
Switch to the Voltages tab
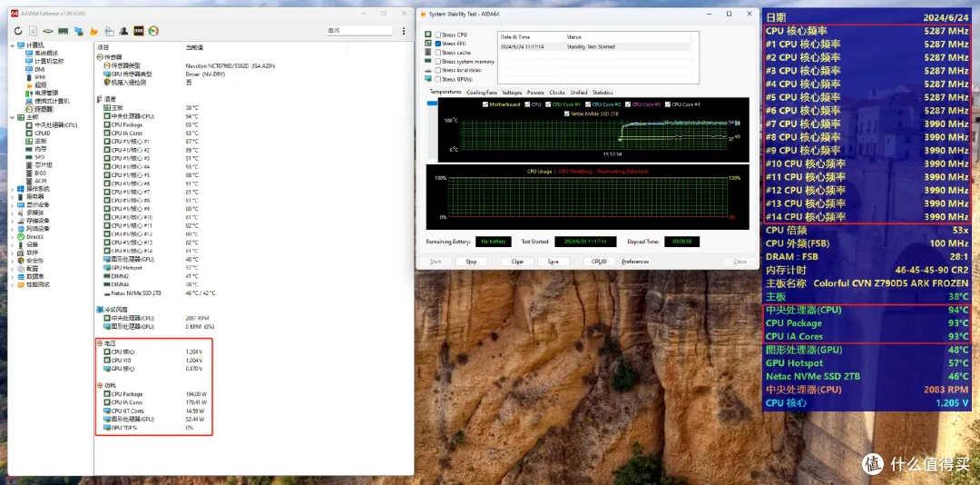tap(512, 93)
